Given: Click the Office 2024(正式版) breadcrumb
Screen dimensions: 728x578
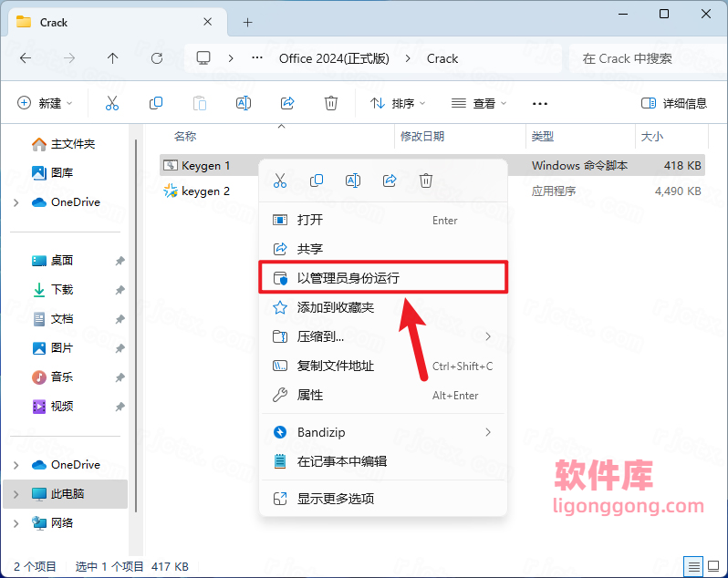Looking at the screenshot, I should click(x=334, y=58).
